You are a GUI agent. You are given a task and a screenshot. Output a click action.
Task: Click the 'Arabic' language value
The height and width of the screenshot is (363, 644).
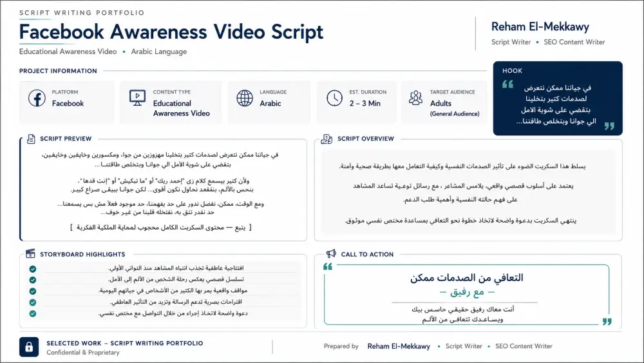pyautogui.click(x=270, y=103)
